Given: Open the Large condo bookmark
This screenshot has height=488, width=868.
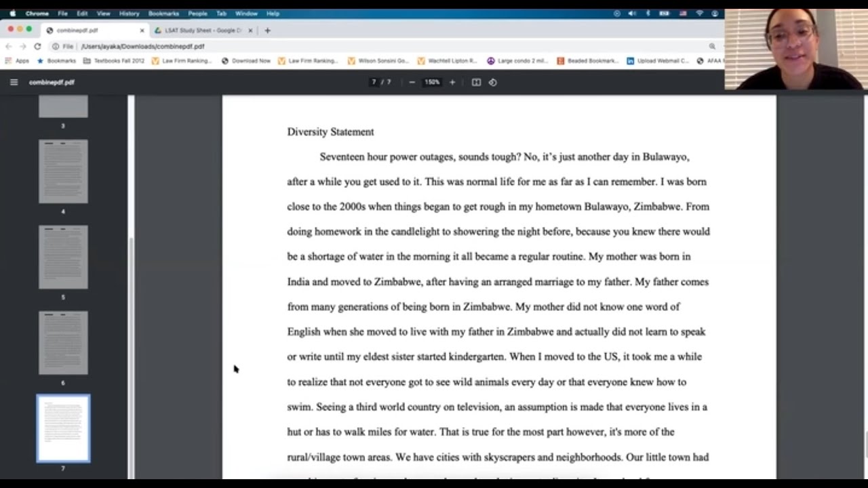Looking at the screenshot, I should pos(517,60).
